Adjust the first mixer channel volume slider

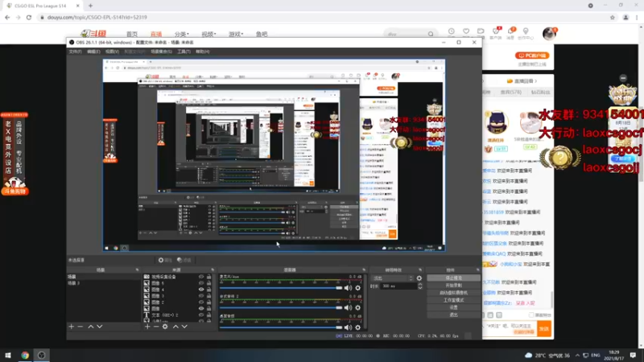pyautogui.click(x=281, y=288)
